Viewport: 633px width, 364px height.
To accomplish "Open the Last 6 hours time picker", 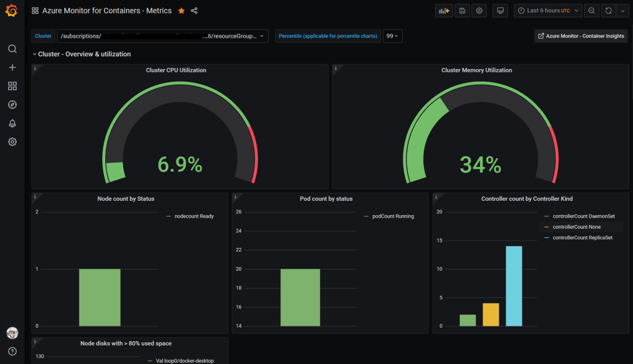I will point(548,11).
